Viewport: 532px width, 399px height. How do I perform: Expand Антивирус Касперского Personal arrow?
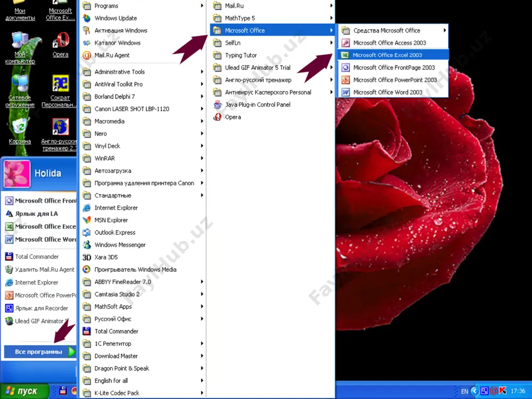(x=331, y=92)
